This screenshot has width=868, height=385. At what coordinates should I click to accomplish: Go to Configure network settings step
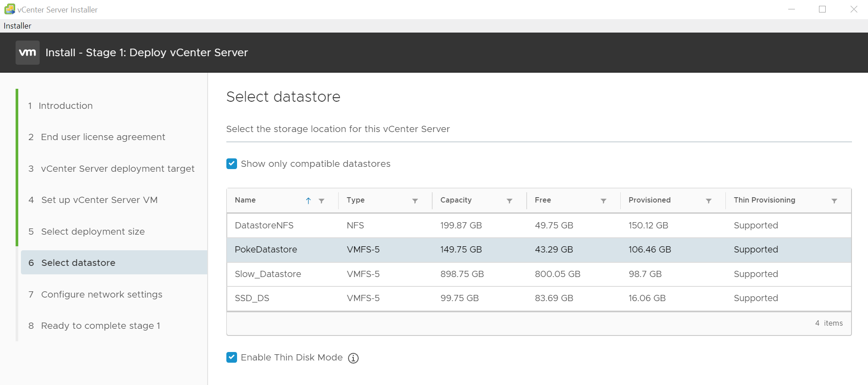95,294
